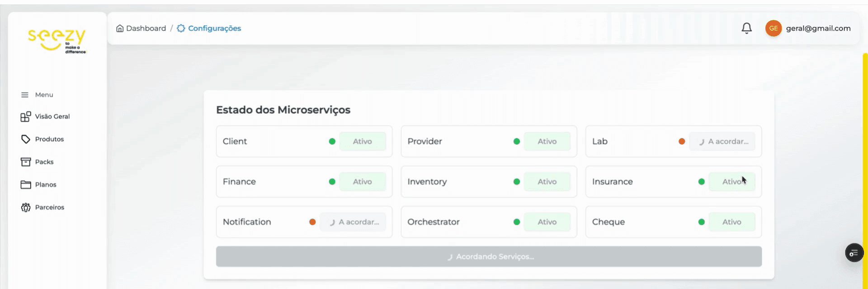Click the Finance service name
Viewport: 868px width, 289px height.
click(239, 182)
